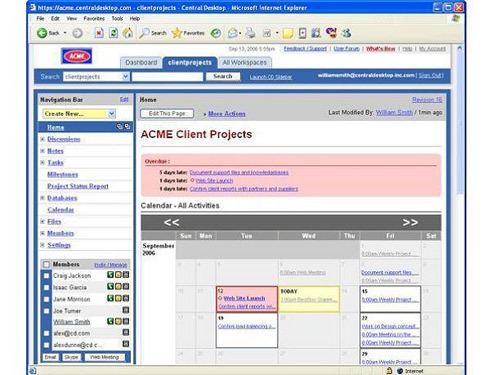Viewport: 500px width, 375px height.
Task: Click the greyed Forward arrow icon
Action: pyautogui.click(x=77, y=33)
